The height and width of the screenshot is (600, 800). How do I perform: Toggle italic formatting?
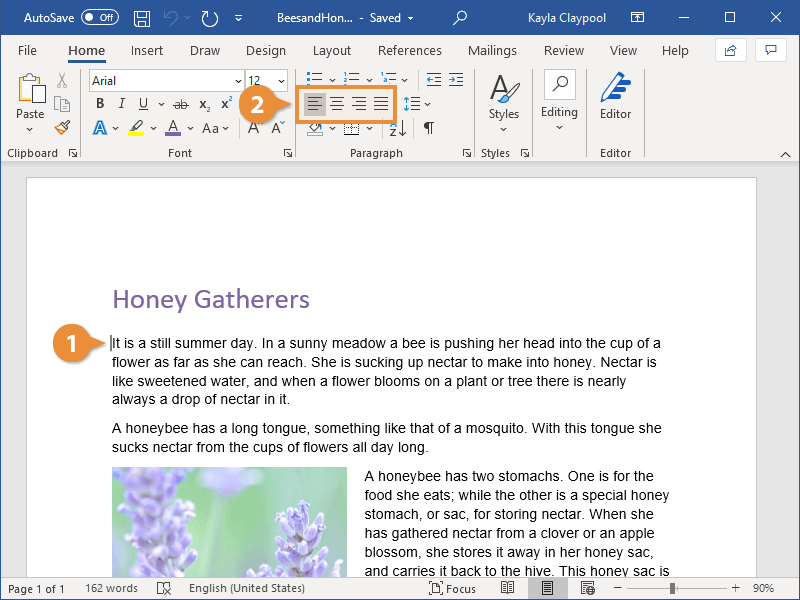coord(122,104)
